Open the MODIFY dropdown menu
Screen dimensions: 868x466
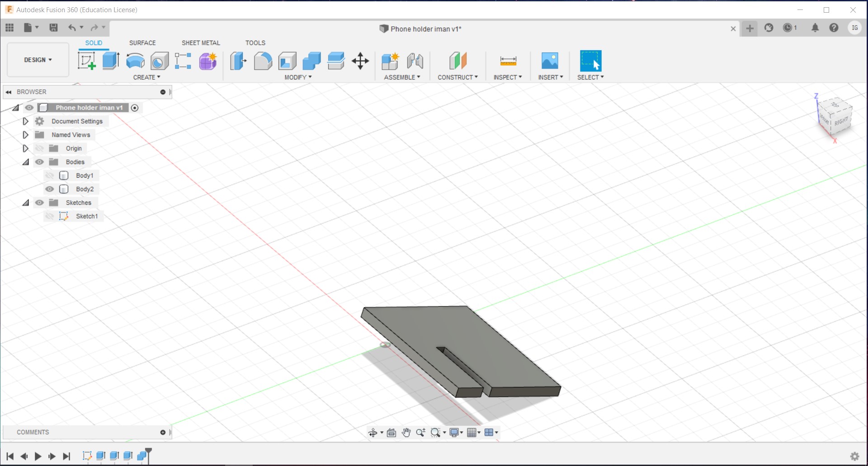point(298,77)
